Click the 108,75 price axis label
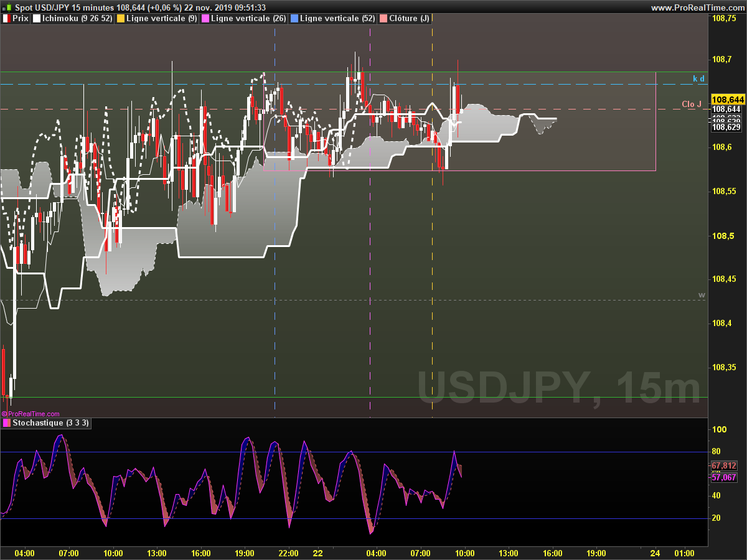The width and height of the screenshot is (747, 560). click(x=724, y=19)
